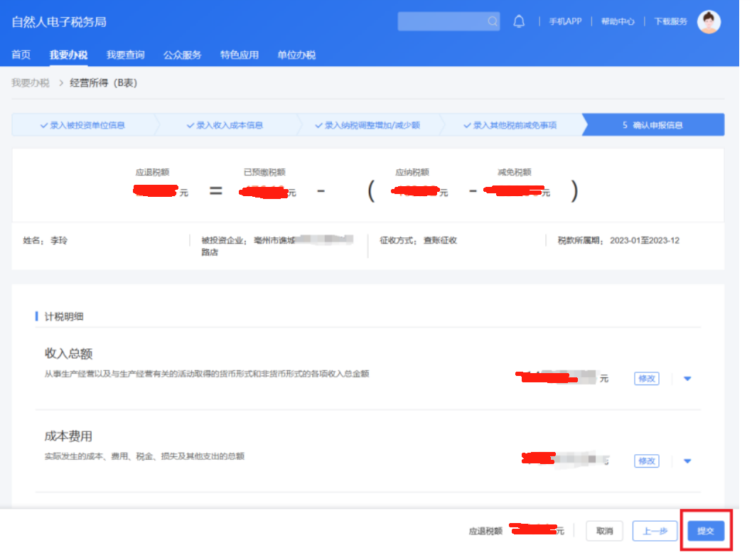Open the 单位办税 tab

click(296, 55)
